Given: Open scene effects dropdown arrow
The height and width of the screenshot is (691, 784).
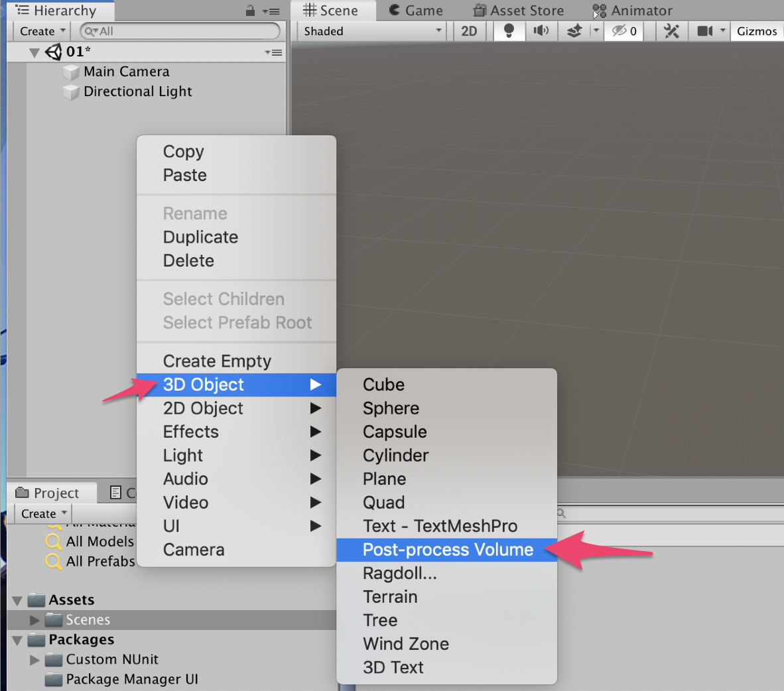Looking at the screenshot, I should click(x=596, y=31).
